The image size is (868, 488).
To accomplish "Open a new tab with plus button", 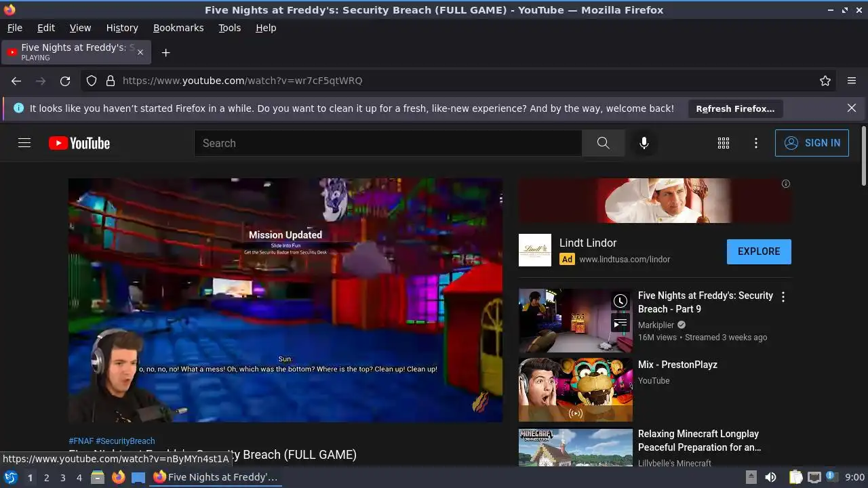I will [165, 52].
